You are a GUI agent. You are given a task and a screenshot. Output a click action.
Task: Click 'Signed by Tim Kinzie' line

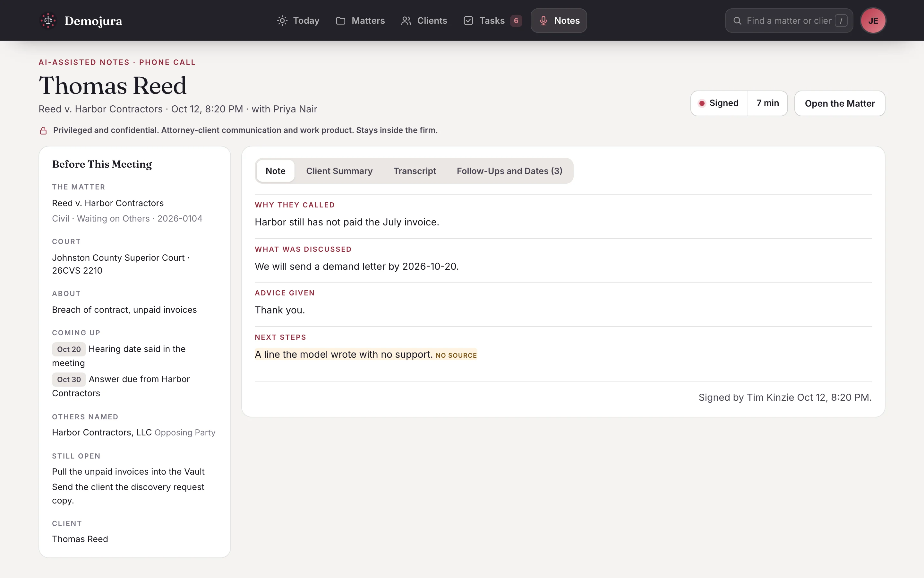click(x=785, y=398)
